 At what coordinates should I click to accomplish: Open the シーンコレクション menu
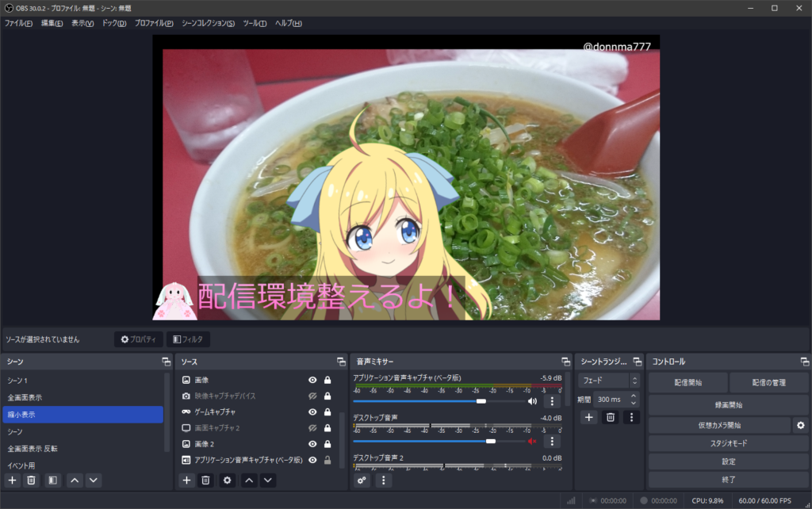pyautogui.click(x=208, y=23)
